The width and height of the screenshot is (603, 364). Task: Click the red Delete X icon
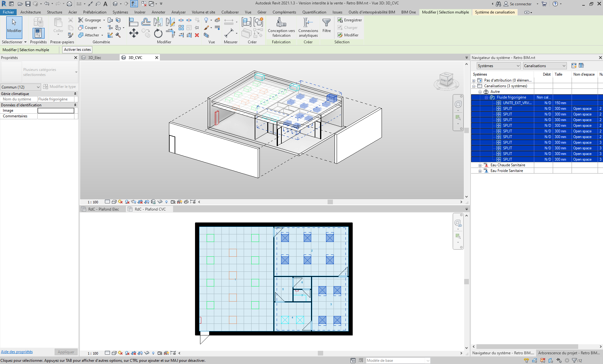pyautogui.click(x=197, y=35)
